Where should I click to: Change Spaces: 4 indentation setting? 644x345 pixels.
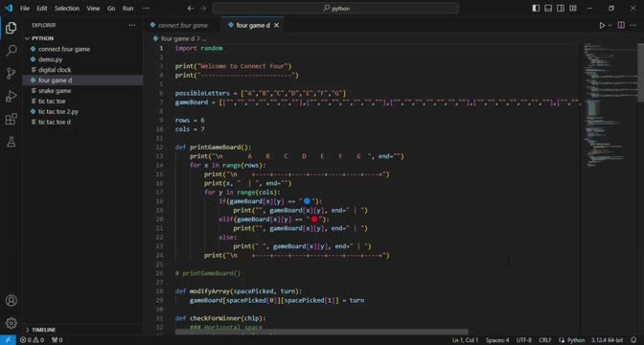(497, 340)
